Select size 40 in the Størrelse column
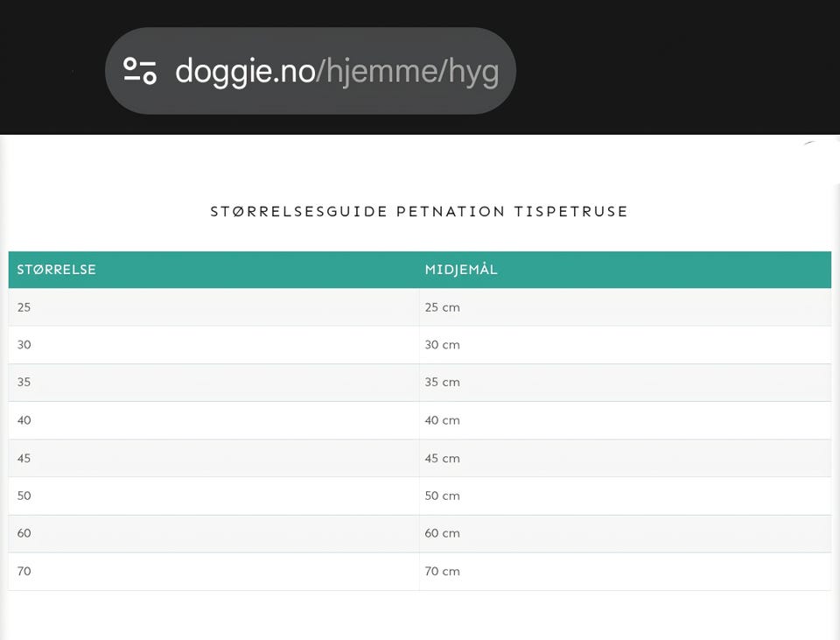Viewport: 840px width, 640px height. [x=24, y=420]
